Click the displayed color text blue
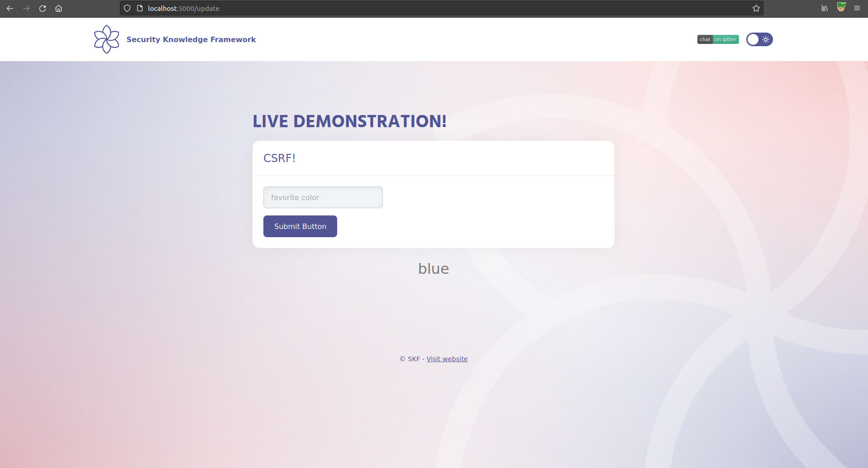This screenshot has width=868, height=468. point(434,268)
